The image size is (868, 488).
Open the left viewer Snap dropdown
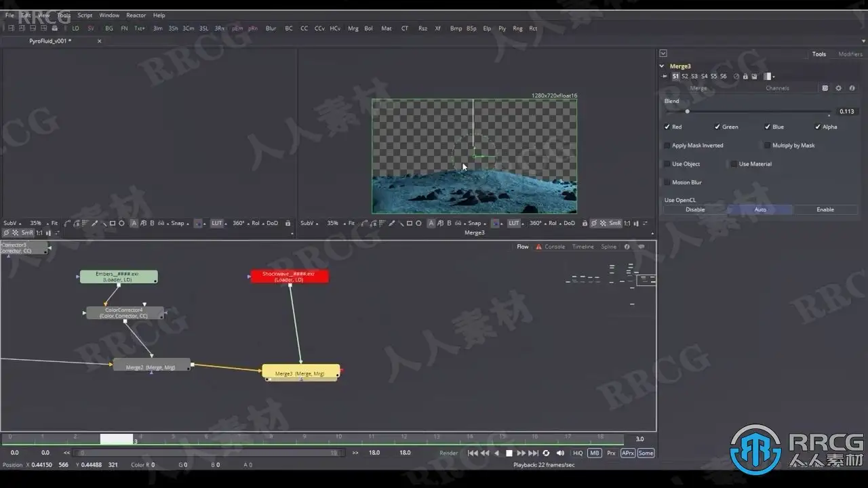tap(179, 223)
